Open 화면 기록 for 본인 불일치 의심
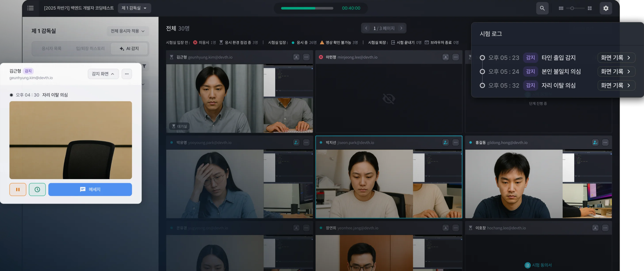 [x=616, y=72]
